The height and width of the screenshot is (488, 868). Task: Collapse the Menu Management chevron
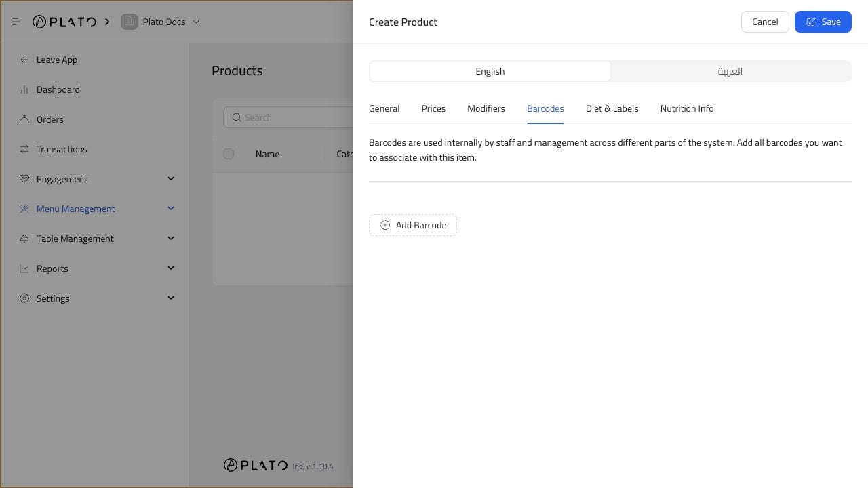[x=171, y=209]
